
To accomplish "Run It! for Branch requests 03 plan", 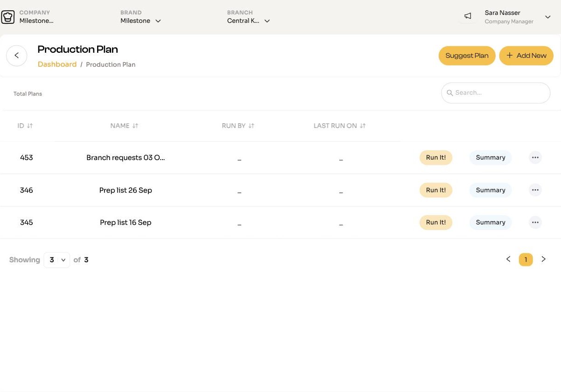I will [436, 158].
